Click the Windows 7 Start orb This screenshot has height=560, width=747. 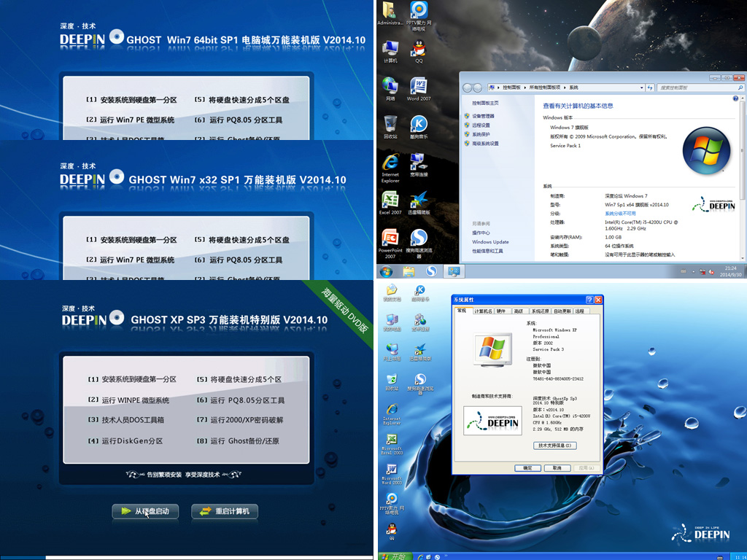click(x=386, y=271)
